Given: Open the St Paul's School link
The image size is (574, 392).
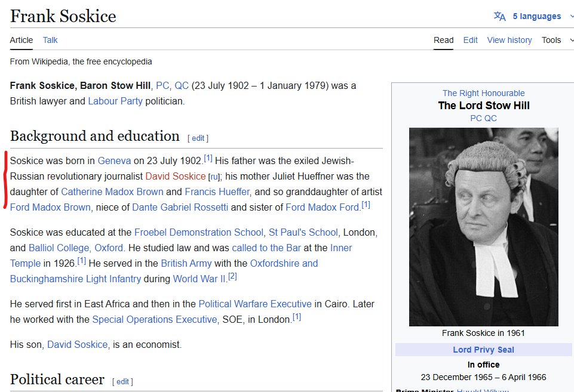Looking at the screenshot, I should 303,233.
